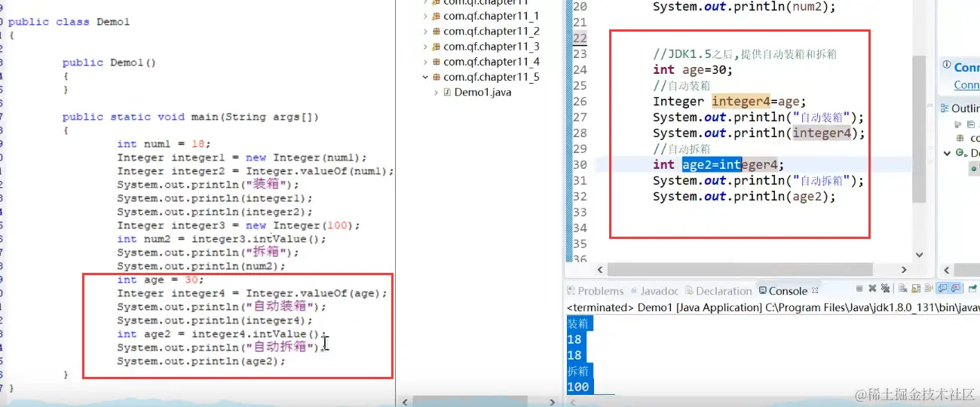Viewport: 980px width, 407px height.
Task: Click 'public class Demo1' in left code
Action: click(69, 22)
